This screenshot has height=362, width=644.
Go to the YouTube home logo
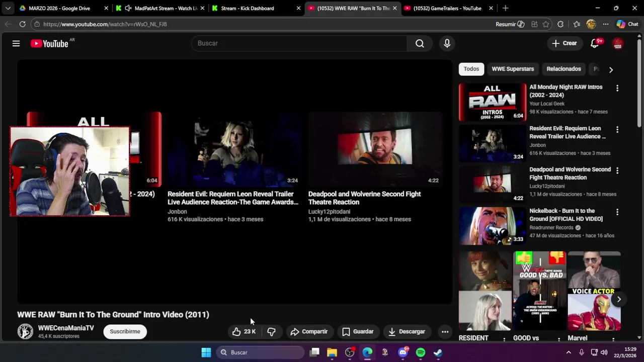tap(49, 44)
